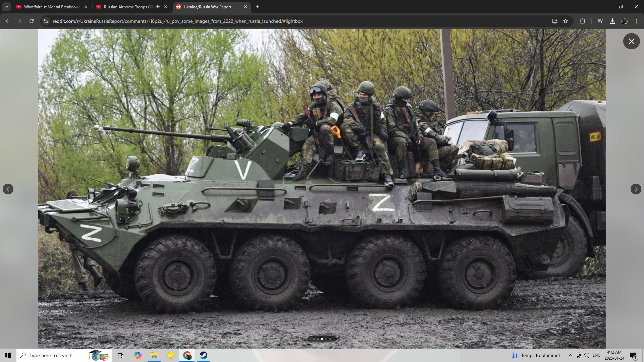The height and width of the screenshot is (362, 644).
Task: Expand the hidden system tray icons
Action: coord(570,355)
